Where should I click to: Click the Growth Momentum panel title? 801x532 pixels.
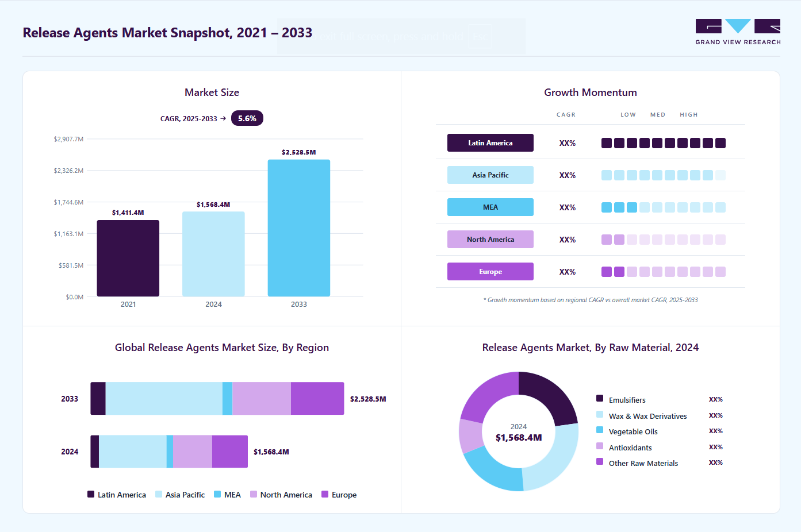[591, 92]
